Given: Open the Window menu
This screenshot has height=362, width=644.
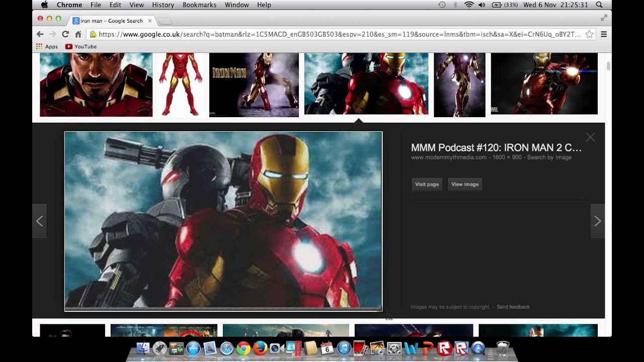Looking at the screenshot, I should 237,5.
